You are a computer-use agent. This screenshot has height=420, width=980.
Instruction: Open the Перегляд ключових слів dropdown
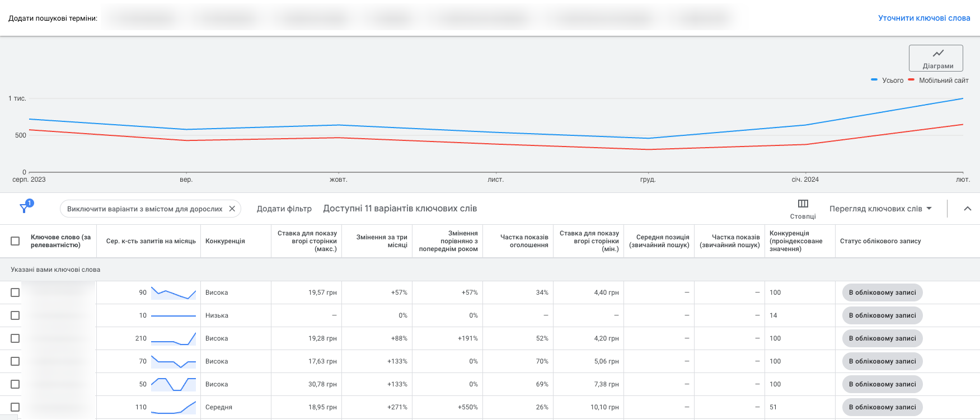[x=880, y=209]
